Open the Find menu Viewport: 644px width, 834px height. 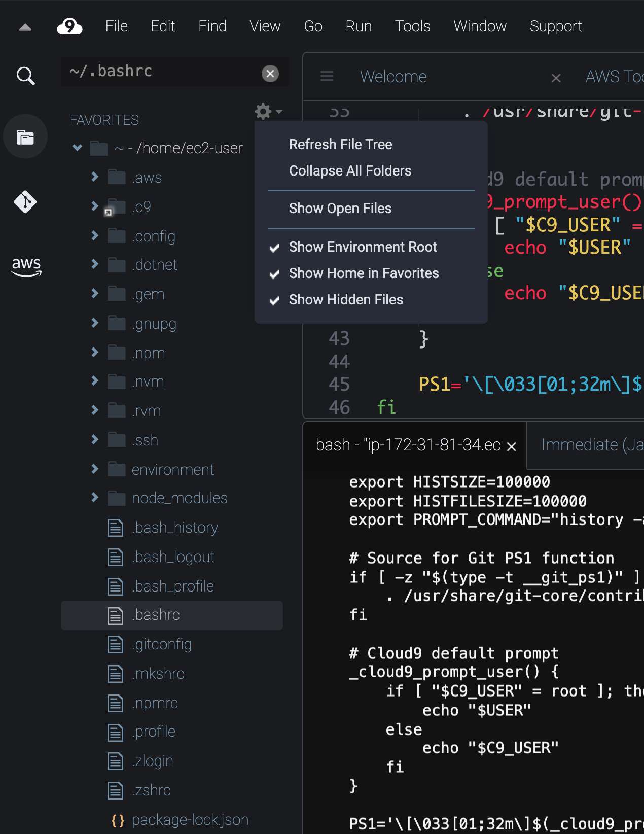212,26
